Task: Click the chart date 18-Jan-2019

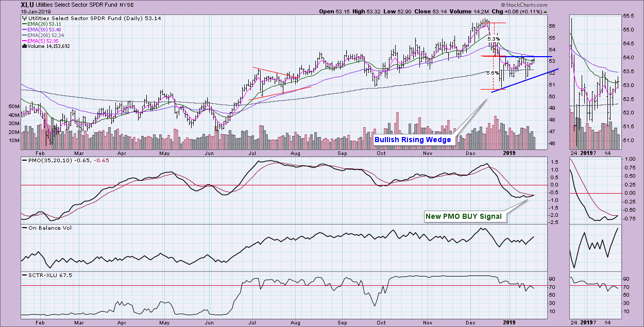Action: click(37, 11)
